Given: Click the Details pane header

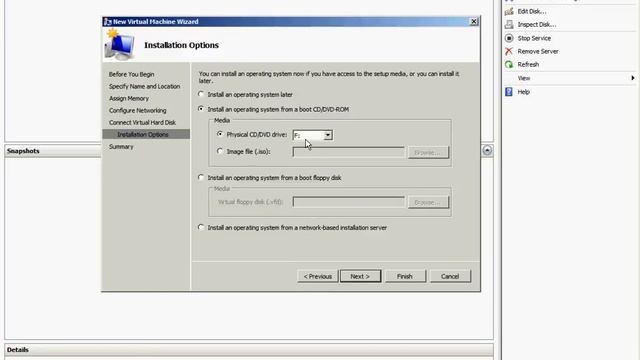Looking at the screenshot, I should (249, 350).
